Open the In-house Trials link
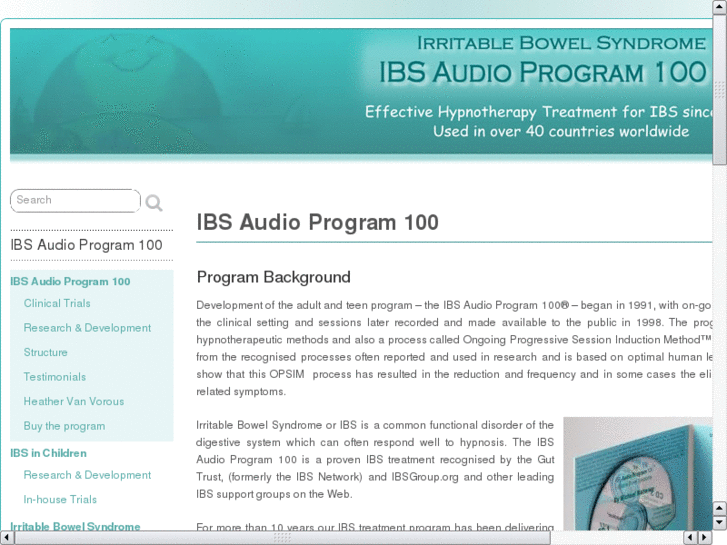This screenshot has height=545, width=727. pos(60,500)
